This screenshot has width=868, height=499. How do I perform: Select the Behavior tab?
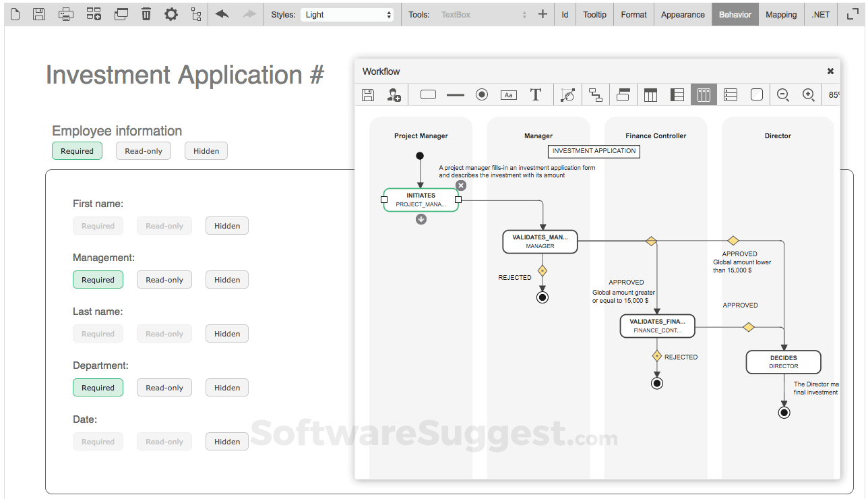pos(735,13)
